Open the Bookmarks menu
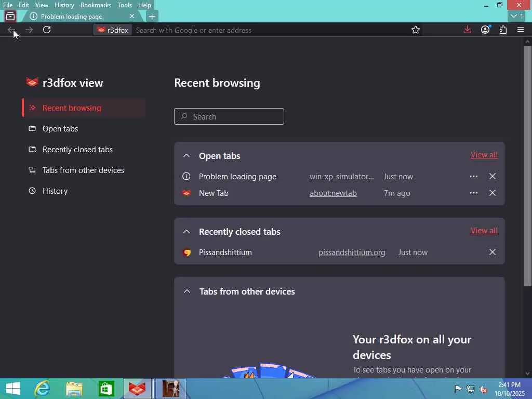Viewport: 532px width, 399px height. pyautogui.click(x=96, y=5)
